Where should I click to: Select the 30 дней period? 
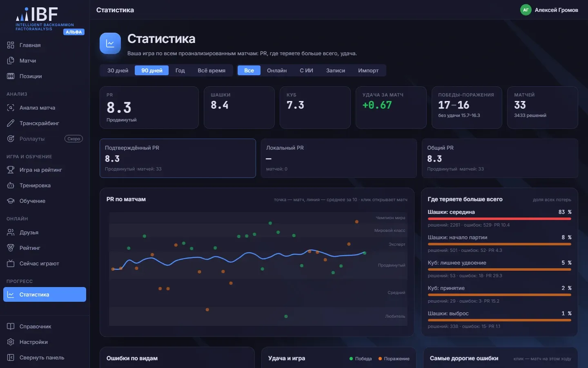[118, 70]
